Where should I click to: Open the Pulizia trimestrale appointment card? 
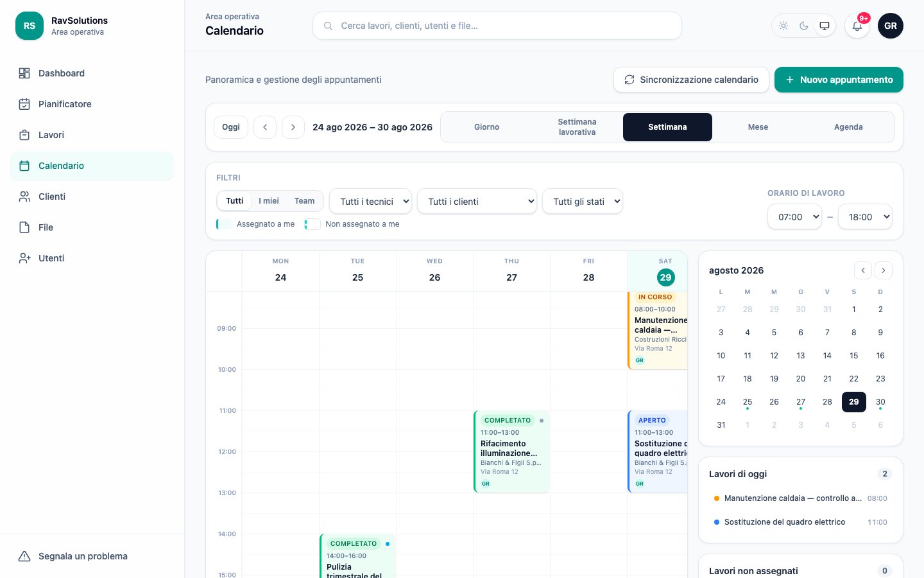[x=357, y=556]
